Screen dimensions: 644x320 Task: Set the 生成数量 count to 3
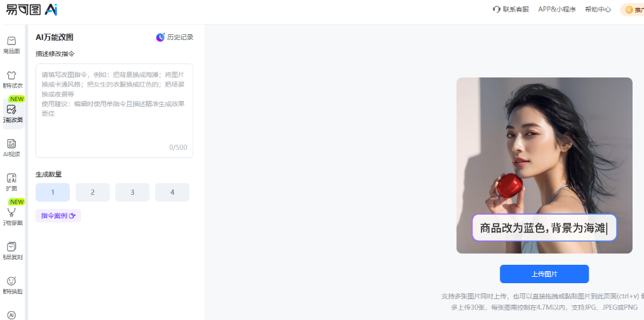pos(132,192)
